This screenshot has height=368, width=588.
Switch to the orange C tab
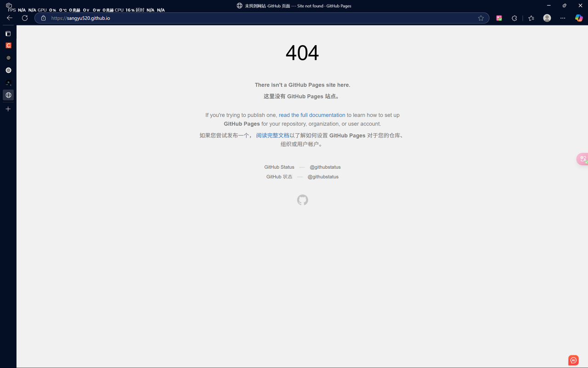[8, 46]
